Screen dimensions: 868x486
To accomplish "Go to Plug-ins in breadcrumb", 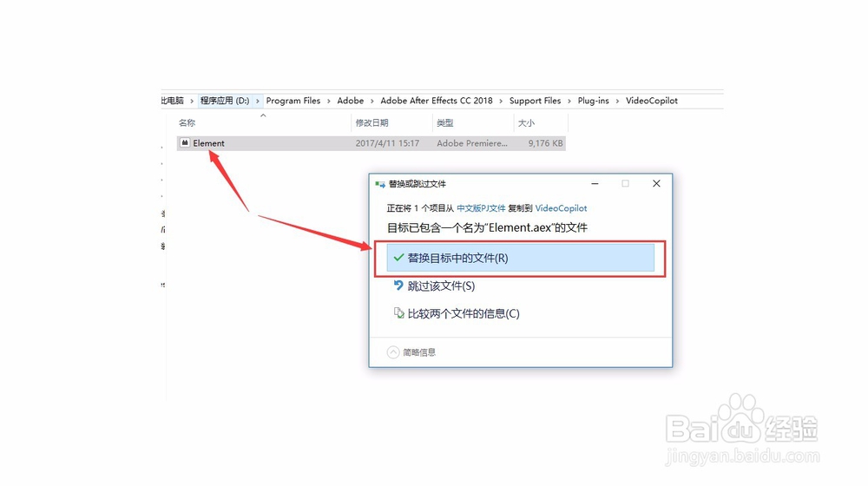I will click(593, 101).
